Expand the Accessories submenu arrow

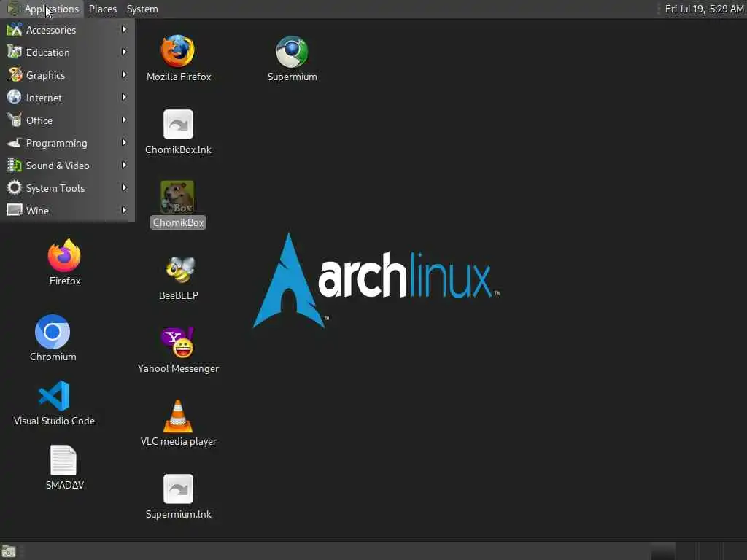pyautogui.click(x=124, y=29)
